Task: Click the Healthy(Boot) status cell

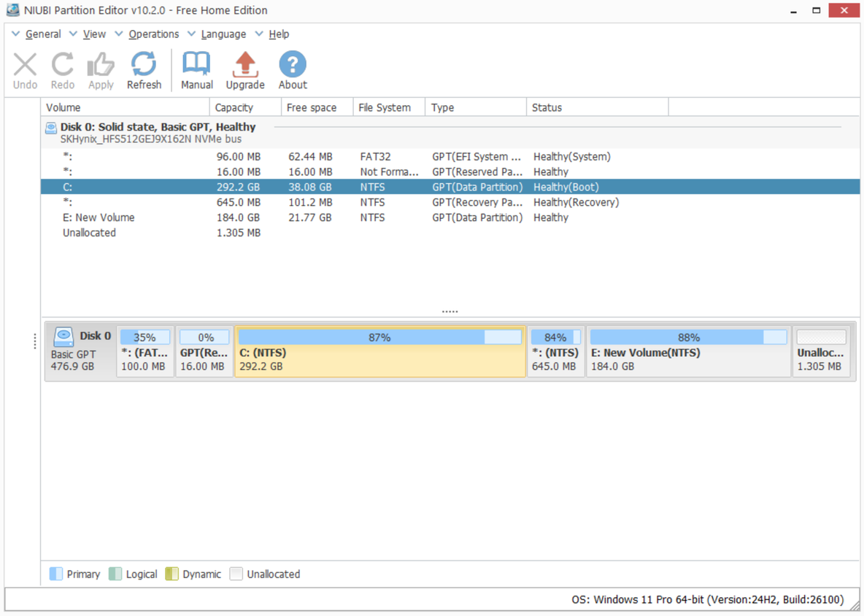Action: (x=566, y=188)
